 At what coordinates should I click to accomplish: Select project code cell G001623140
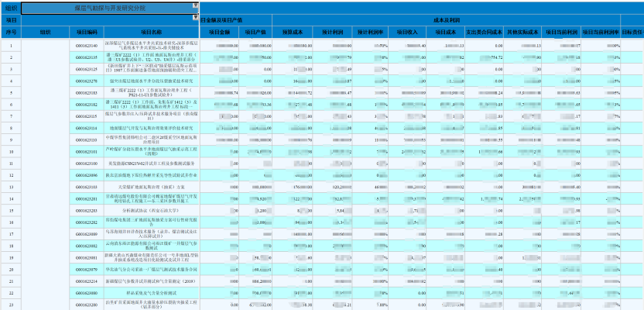[86, 46]
